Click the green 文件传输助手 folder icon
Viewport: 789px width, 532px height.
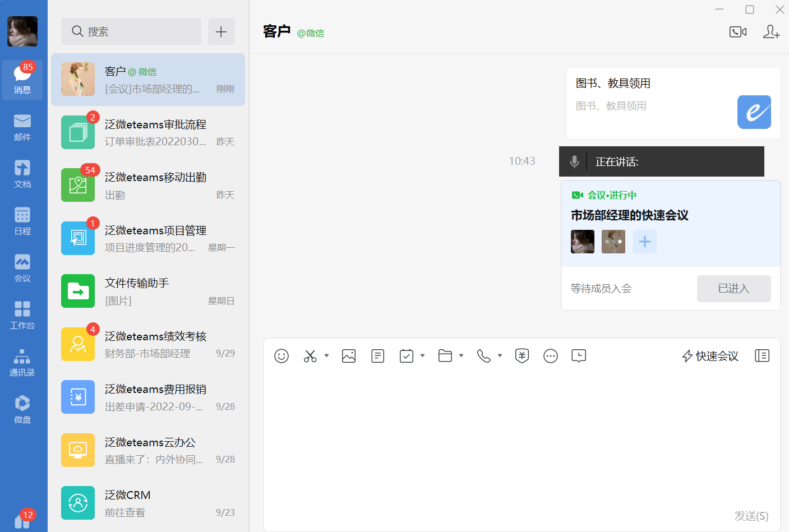[78, 291]
